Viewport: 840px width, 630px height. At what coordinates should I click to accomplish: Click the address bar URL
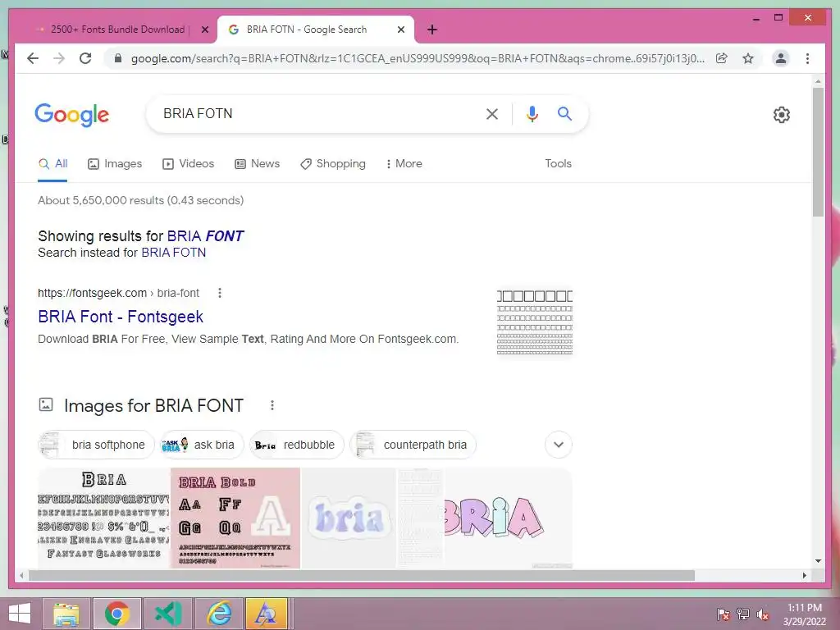pos(418,58)
